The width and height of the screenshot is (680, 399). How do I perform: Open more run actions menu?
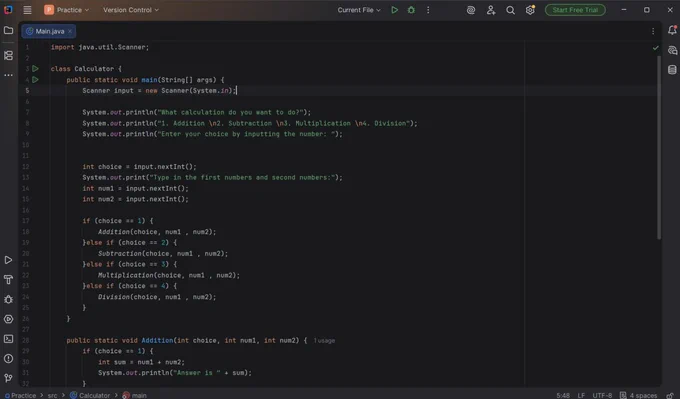coord(428,10)
